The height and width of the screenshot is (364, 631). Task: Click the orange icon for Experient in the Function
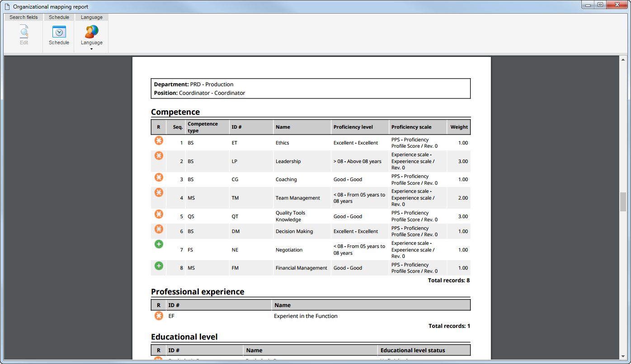(159, 316)
